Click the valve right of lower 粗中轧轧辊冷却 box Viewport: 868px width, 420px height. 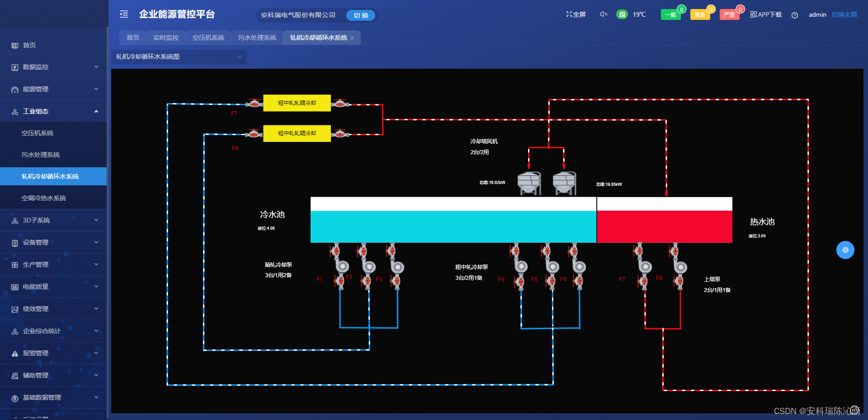click(x=340, y=134)
